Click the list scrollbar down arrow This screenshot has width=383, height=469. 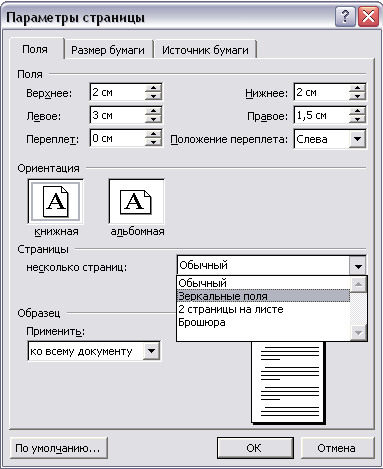pyautogui.click(x=358, y=332)
